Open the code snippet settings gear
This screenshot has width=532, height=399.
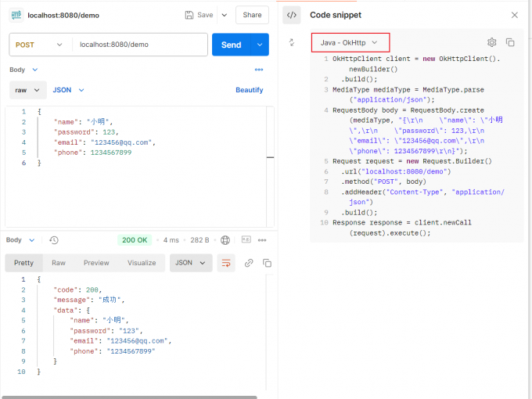pyautogui.click(x=491, y=42)
